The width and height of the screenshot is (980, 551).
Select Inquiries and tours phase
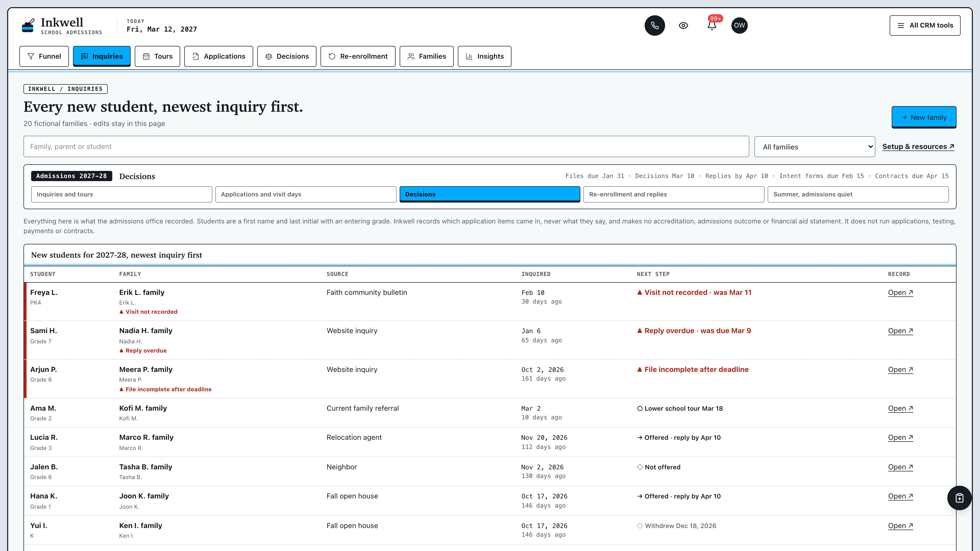pyautogui.click(x=122, y=194)
